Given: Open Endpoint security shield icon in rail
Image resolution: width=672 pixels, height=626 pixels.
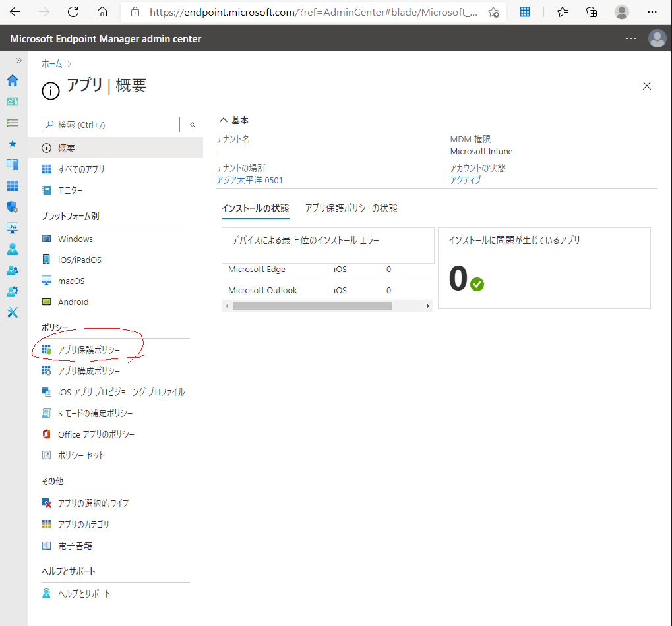Looking at the screenshot, I should (x=13, y=207).
